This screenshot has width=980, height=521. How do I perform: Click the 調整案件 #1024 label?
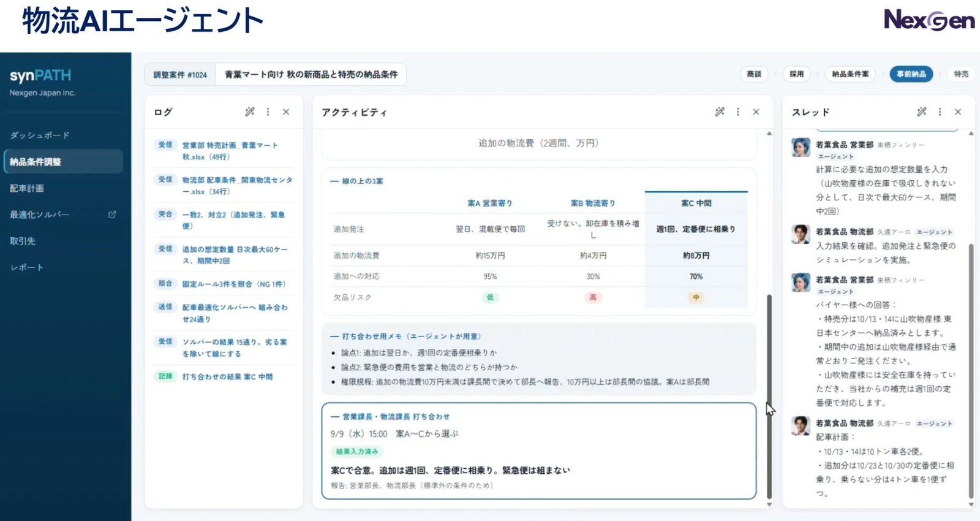tap(180, 75)
